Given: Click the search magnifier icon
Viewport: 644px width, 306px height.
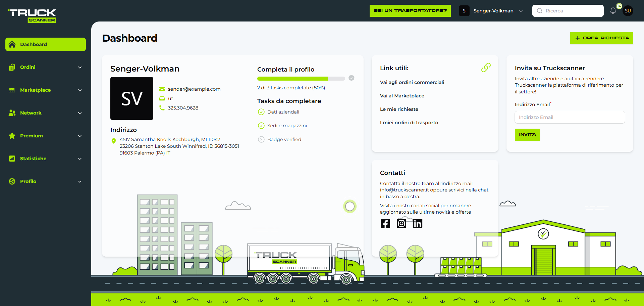Looking at the screenshot, I should click(539, 11).
